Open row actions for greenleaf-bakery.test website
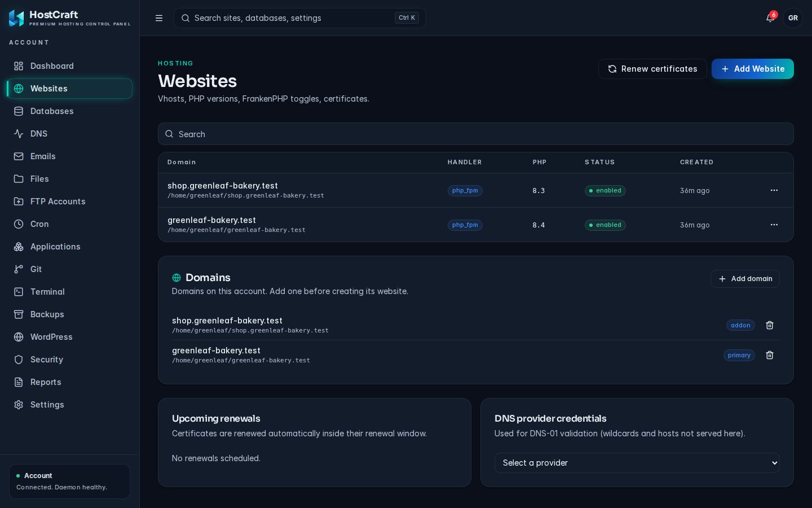Image resolution: width=812 pixels, height=508 pixels. (774, 225)
